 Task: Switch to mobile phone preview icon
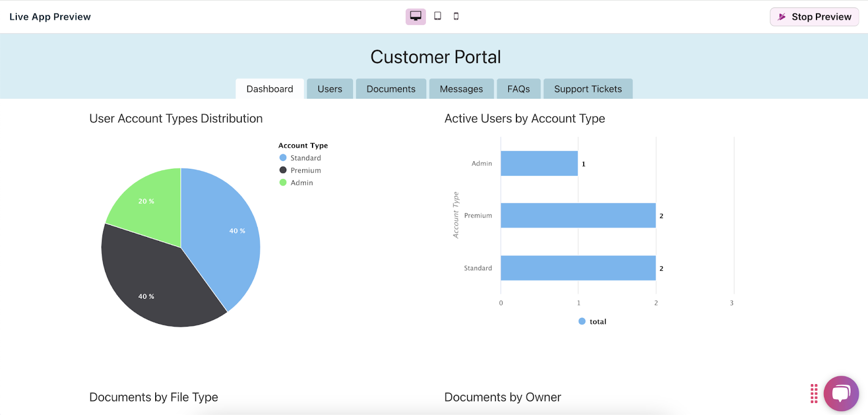click(456, 16)
